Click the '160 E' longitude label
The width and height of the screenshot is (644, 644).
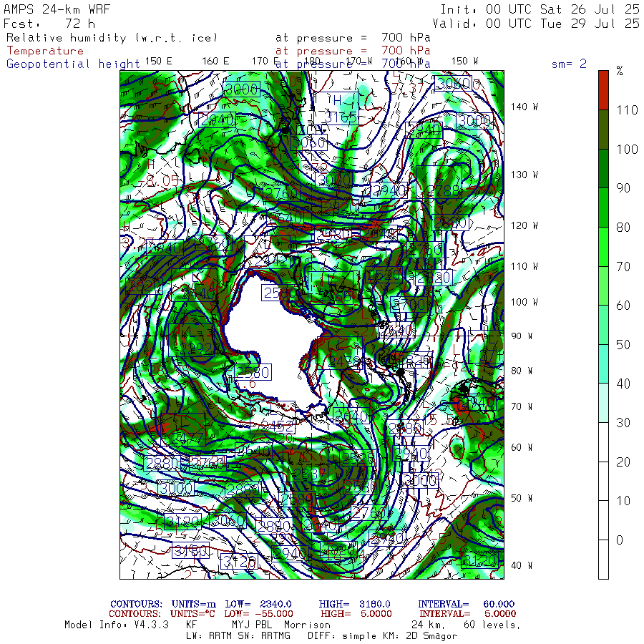(x=215, y=62)
